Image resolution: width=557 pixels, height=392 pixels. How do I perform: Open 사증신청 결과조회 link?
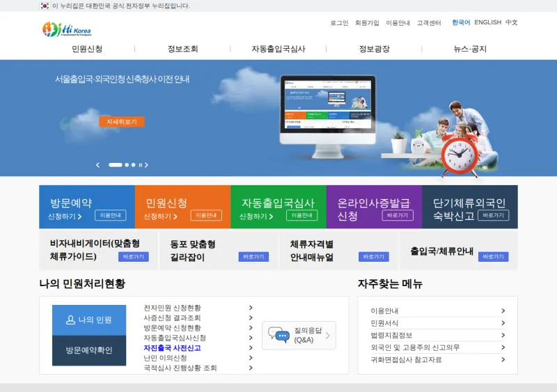(x=172, y=317)
